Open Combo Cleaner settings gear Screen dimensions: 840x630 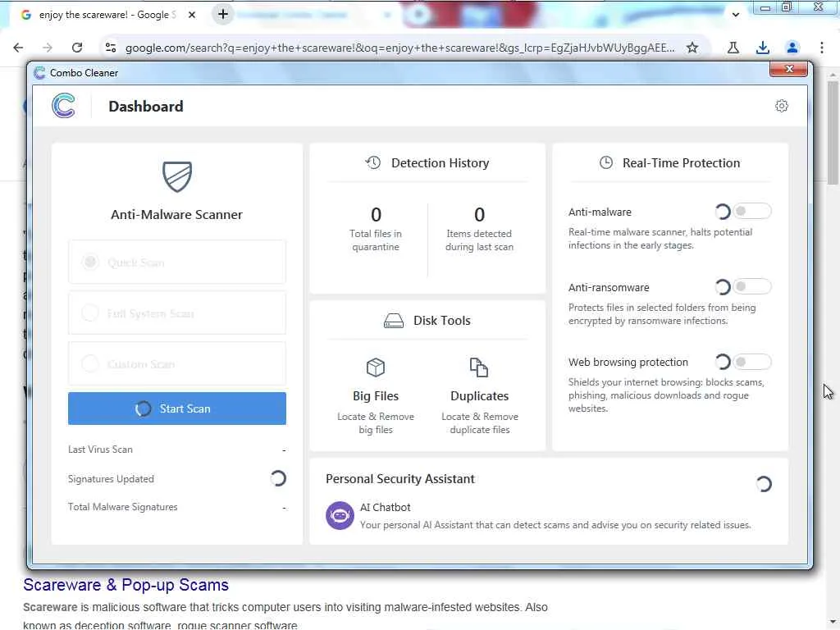click(781, 106)
